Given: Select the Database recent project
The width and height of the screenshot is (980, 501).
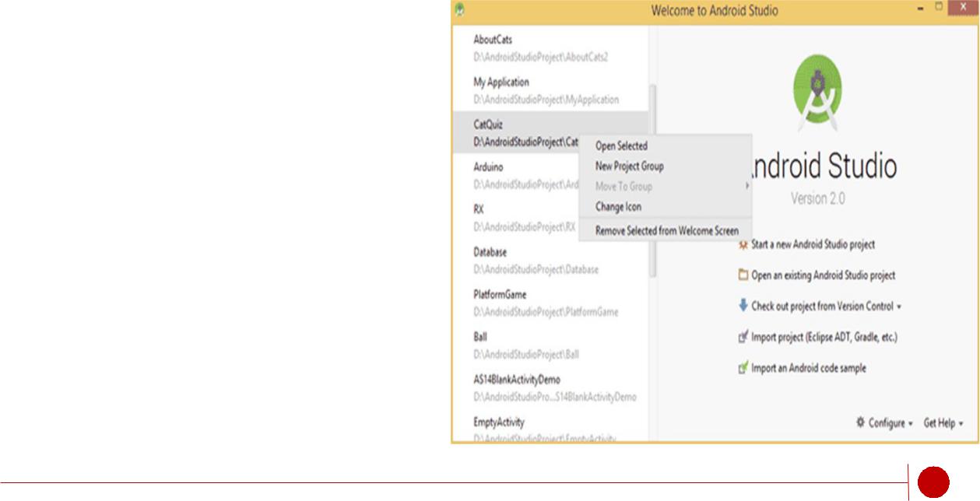Looking at the screenshot, I should pos(550,261).
